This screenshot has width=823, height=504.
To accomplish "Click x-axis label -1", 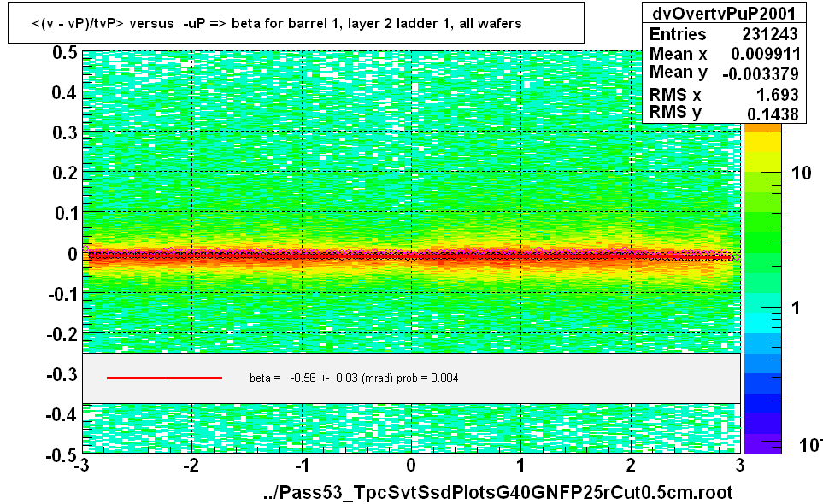I will (302, 466).
